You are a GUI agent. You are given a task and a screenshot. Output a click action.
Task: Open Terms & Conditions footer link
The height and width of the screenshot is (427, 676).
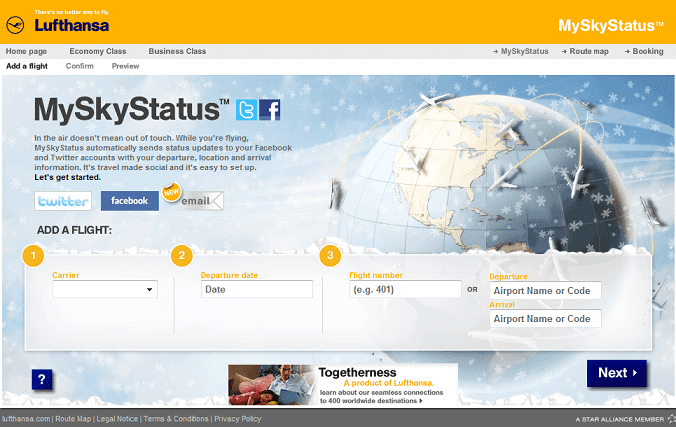pyautogui.click(x=176, y=419)
